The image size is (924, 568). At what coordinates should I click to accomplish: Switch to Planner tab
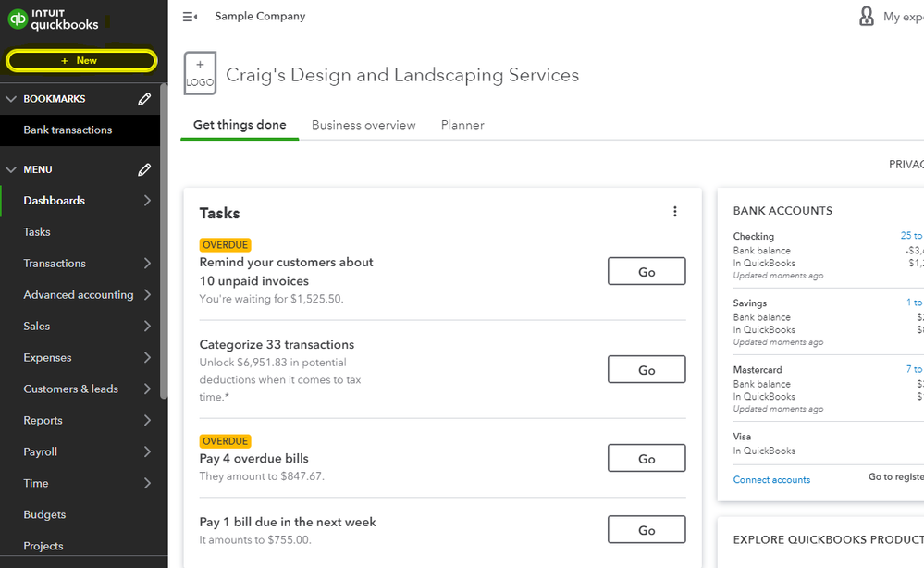click(462, 125)
